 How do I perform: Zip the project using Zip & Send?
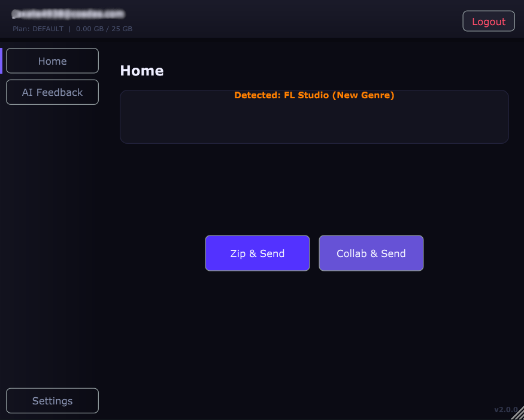coord(257,253)
